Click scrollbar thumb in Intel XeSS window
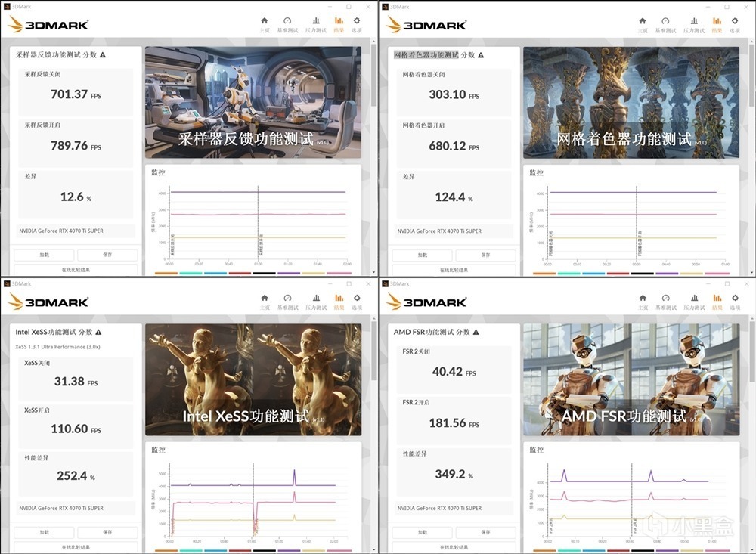This screenshot has height=554, width=756. 374,352
